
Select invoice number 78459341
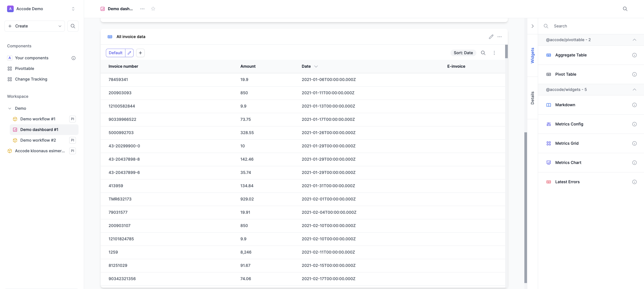118,80
